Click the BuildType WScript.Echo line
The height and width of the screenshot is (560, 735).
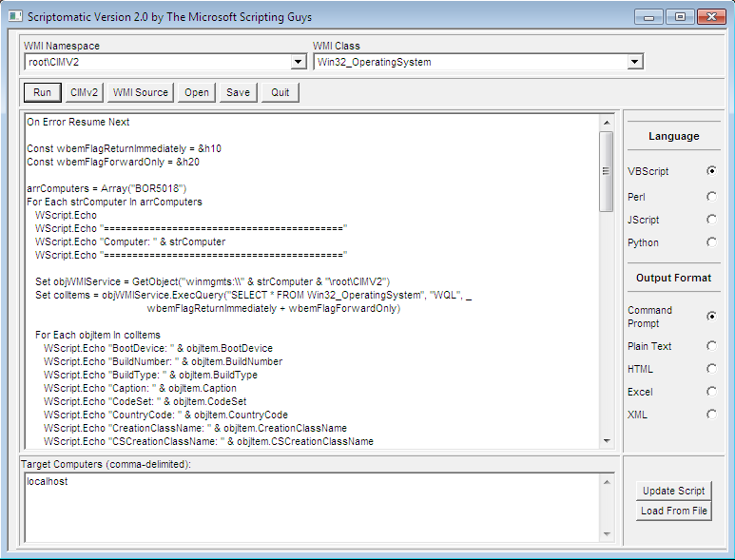tap(150, 375)
